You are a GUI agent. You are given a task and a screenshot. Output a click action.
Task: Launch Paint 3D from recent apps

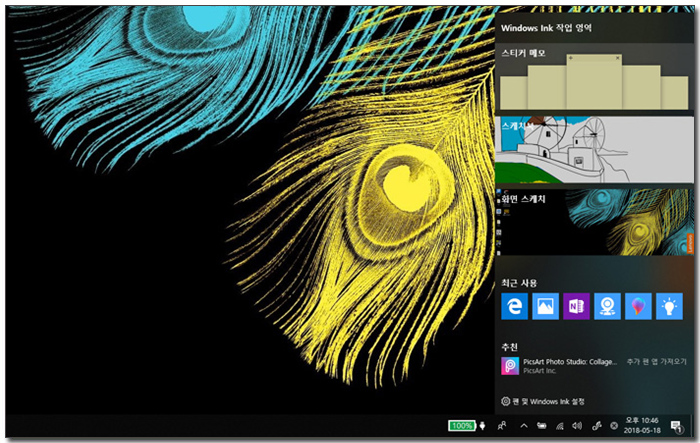pos(636,308)
